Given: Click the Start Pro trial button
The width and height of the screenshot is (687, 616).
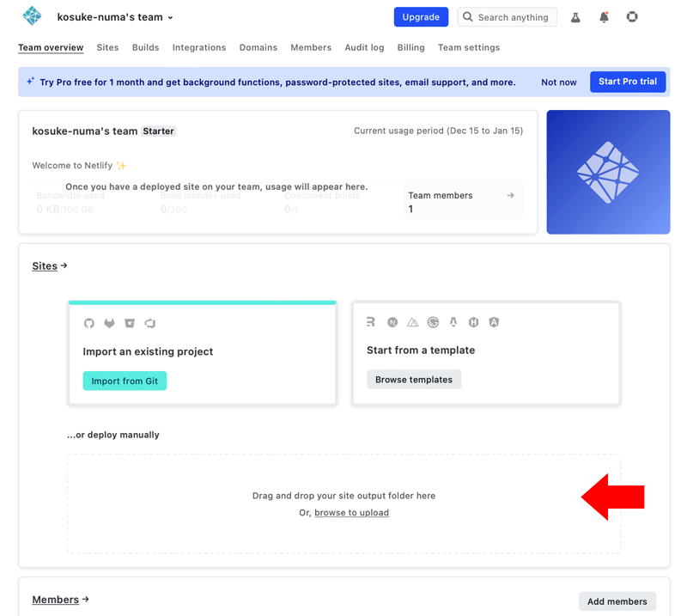Looking at the screenshot, I should pyautogui.click(x=628, y=82).
